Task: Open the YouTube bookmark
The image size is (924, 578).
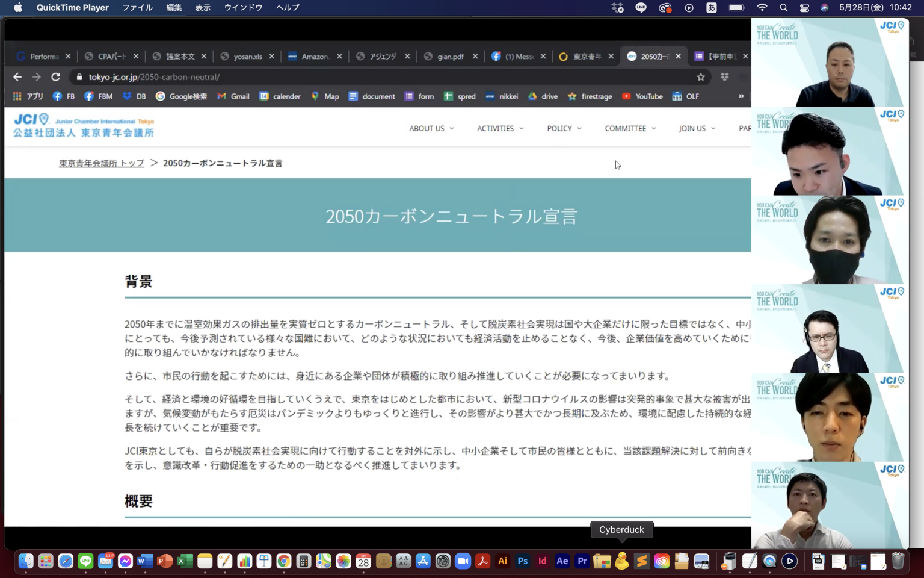Action: [642, 96]
